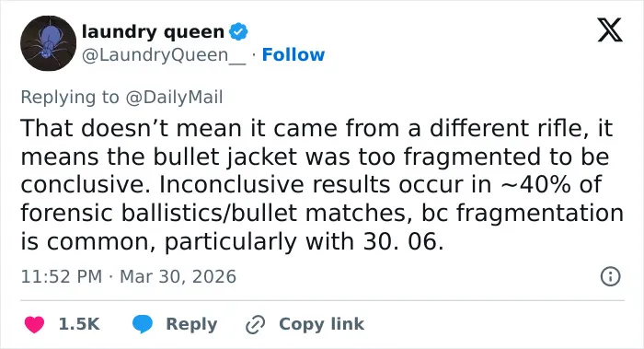Select the Copy link text

click(x=321, y=324)
